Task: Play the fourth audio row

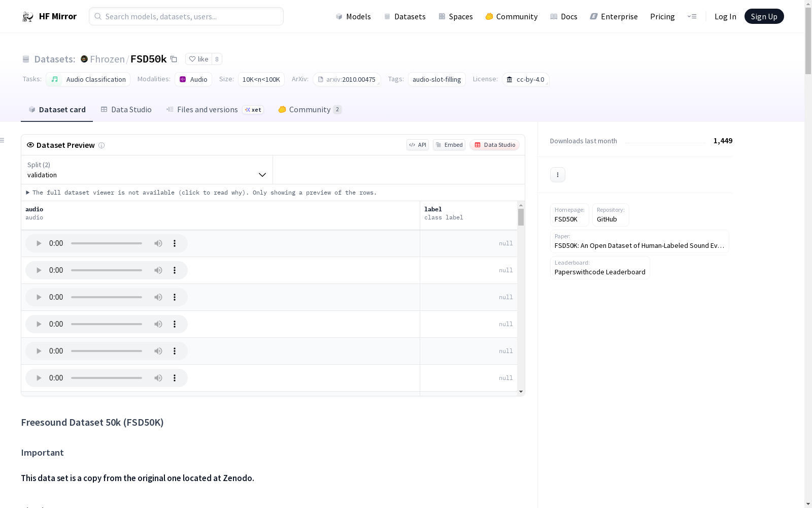Action: point(39,324)
